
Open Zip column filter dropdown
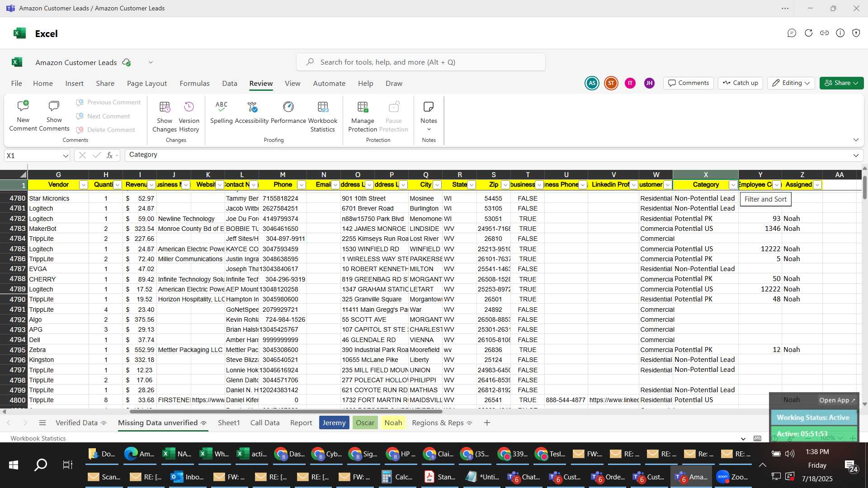(505, 185)
